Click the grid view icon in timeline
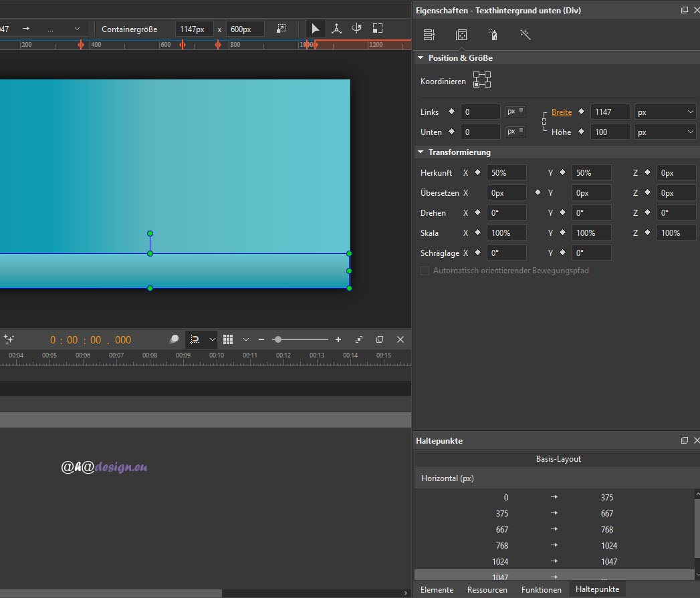The width and height of the screenshot is (700, 598). point(228,339)
